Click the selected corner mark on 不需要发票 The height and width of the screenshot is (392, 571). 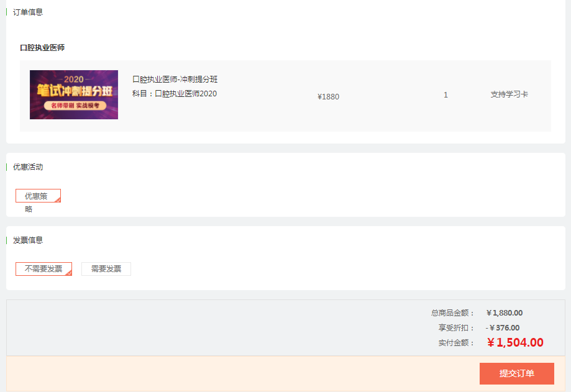[x=69, y=273]
